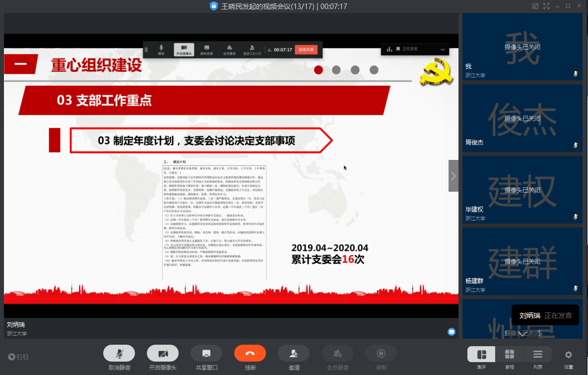Toggle 静音 microphone in shared toolbar
The width and height of the screenshot is (588, 375).
coord(161,49)
